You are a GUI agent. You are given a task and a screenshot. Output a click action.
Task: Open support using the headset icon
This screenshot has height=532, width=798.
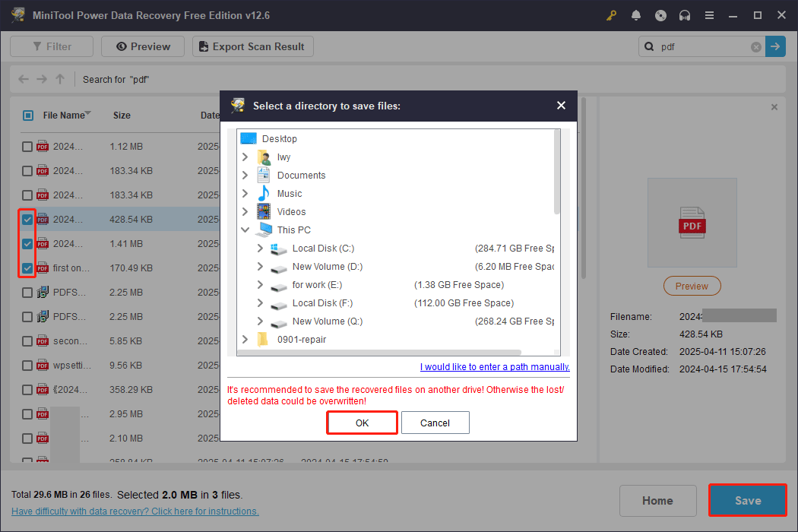click(685, 15)
